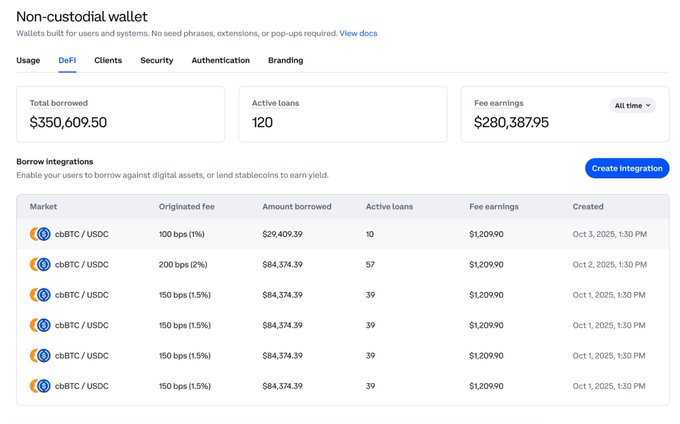Click $1,209.90 fee earnings in the Oct 3 row
680x424 pixels.
tap(486, 234)
